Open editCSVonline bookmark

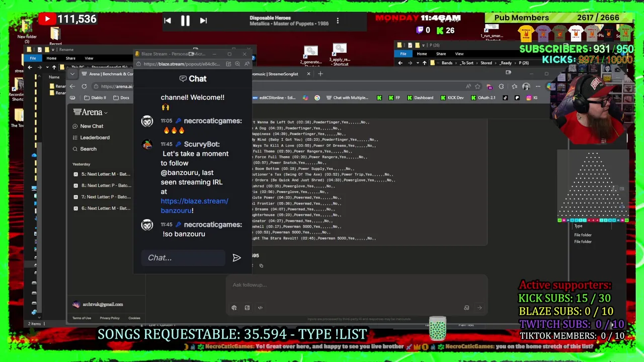pos(274,98)
